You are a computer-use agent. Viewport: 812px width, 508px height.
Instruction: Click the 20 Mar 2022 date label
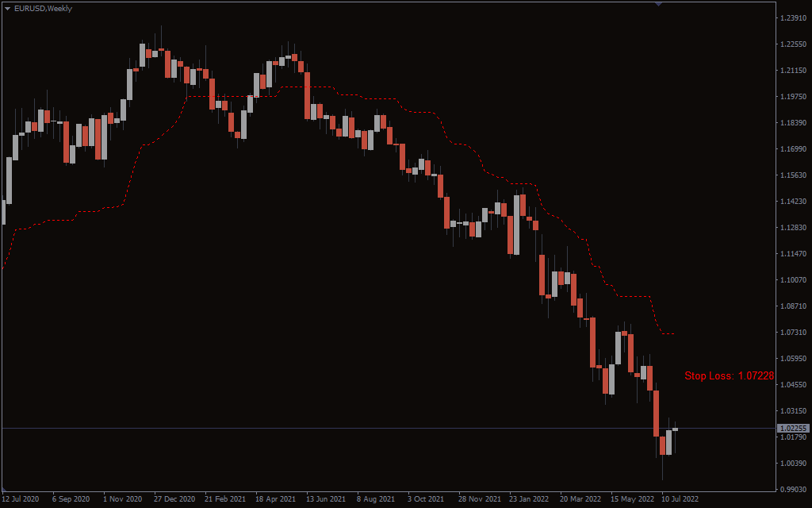580,500
